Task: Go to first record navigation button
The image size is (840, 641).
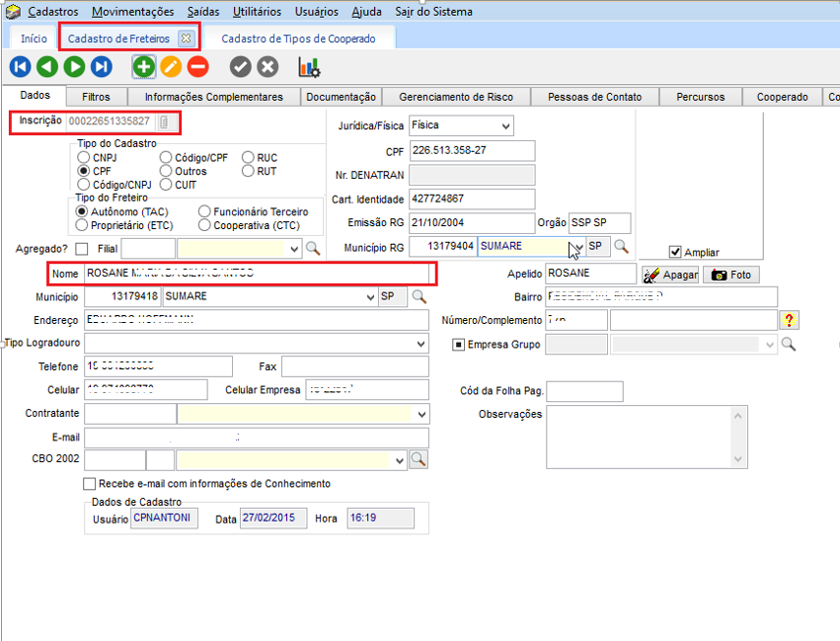Action: pyautogui.click(x=20, y=67)
